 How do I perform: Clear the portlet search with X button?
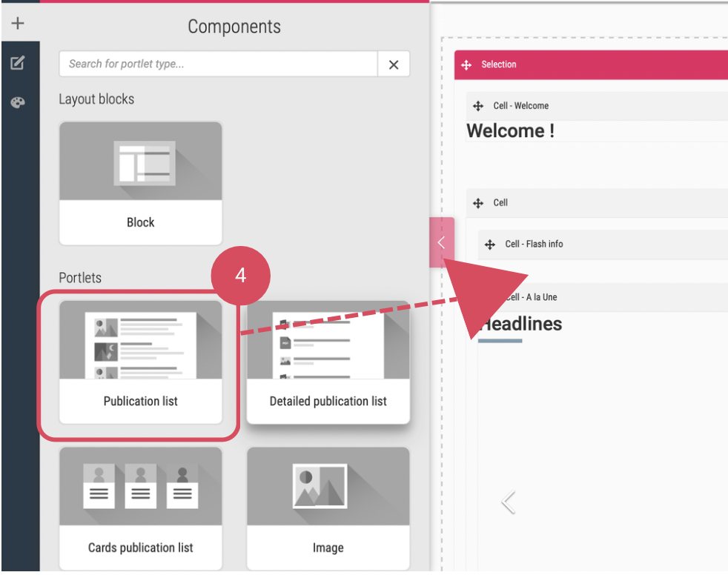pos(394,64)
